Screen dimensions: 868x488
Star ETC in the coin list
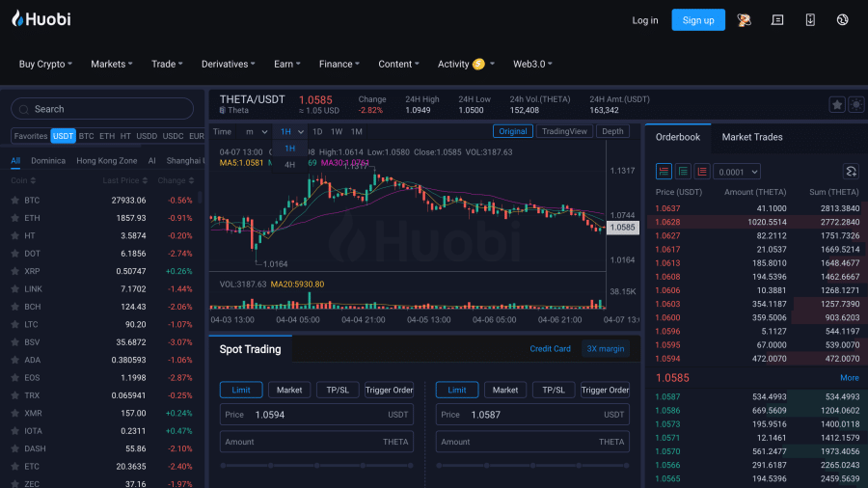click(14, 466)
